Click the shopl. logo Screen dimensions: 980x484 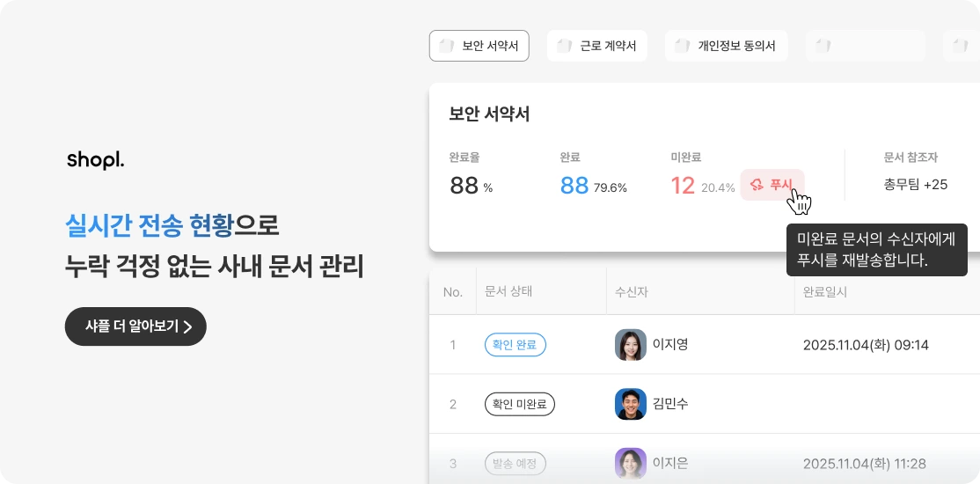[x=96, y=160]
